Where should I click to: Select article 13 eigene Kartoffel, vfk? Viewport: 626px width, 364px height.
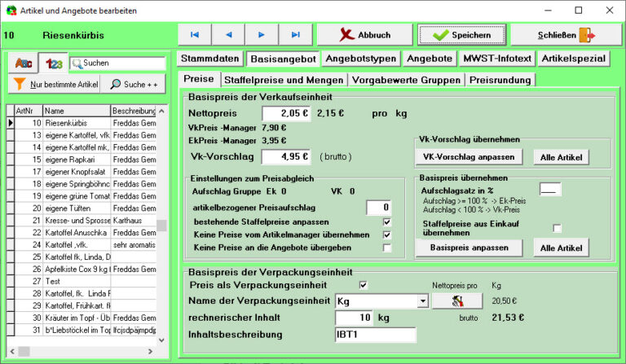[82, 135]
